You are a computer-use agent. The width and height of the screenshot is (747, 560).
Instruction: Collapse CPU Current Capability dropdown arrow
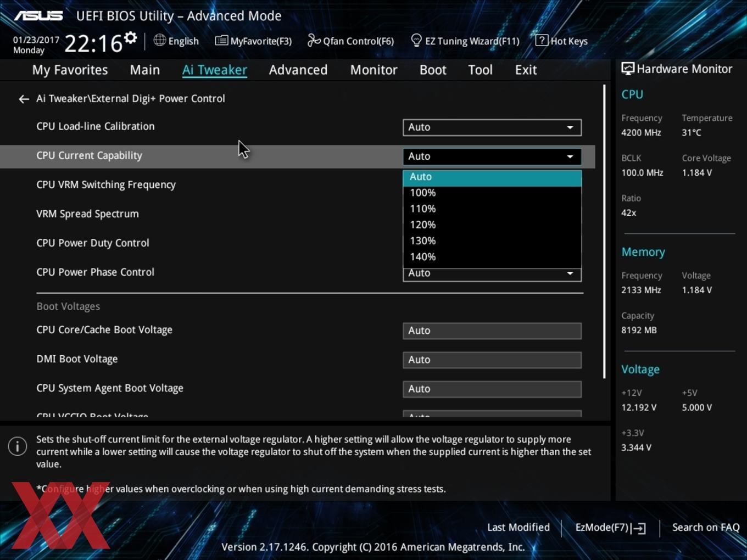570,156
